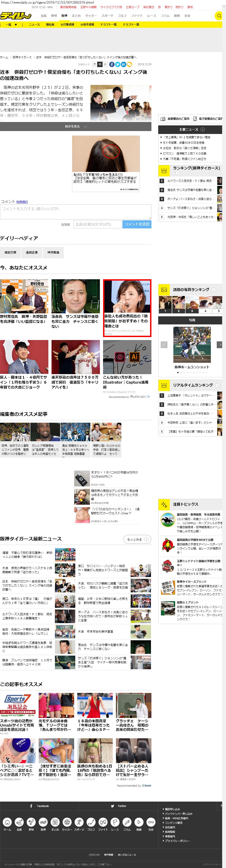Select 野球 in the top navigation
The image size is (226, 868).
pos(54,16)
